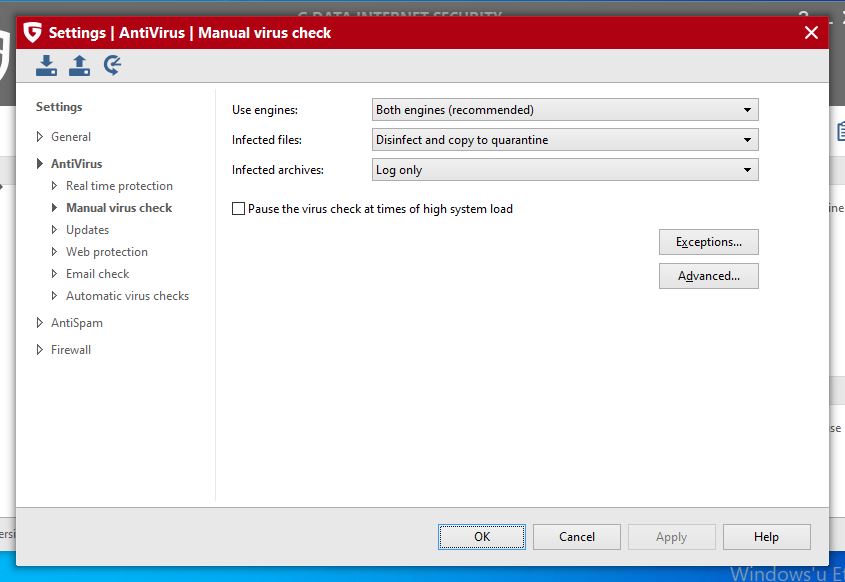Click the "Use engines:" label
Screen dimensions: 845x582
265,110
